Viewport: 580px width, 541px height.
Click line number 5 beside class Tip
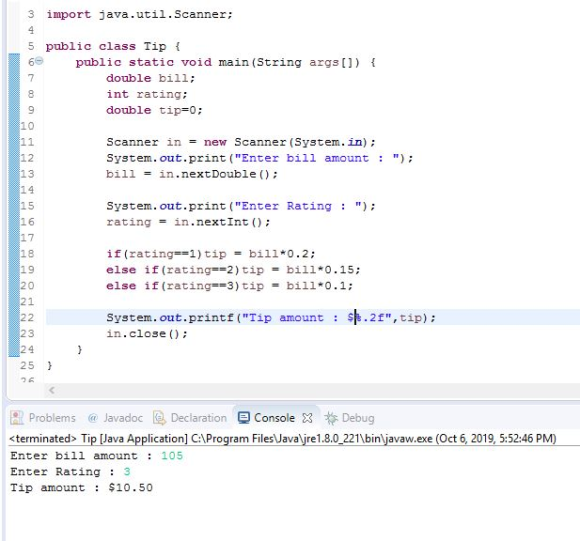[31, 46]
